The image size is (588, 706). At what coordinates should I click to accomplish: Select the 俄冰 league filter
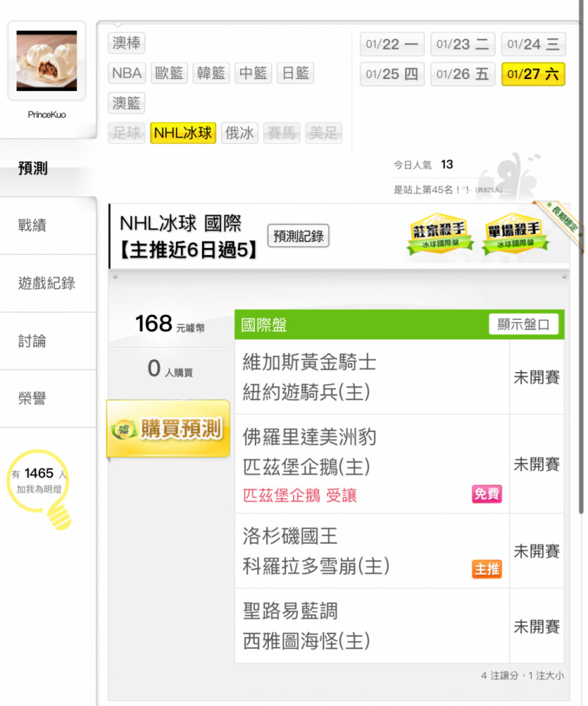(239, 133)
